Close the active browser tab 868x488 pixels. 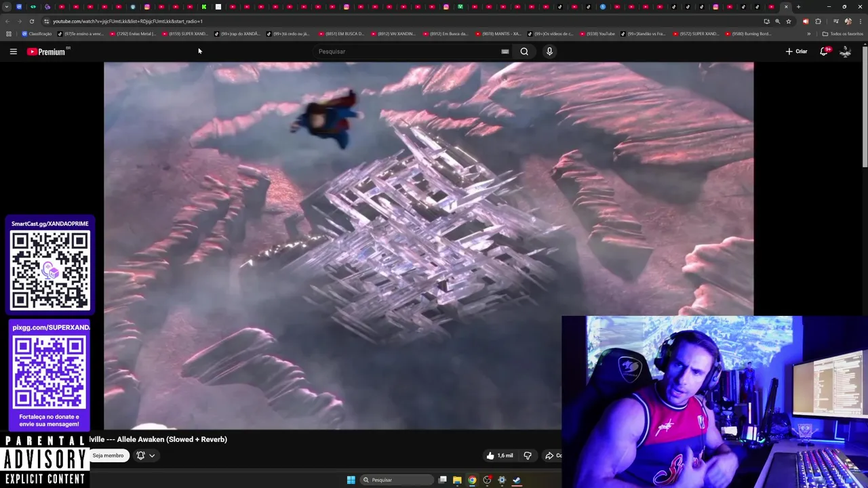tap(786, 7)
